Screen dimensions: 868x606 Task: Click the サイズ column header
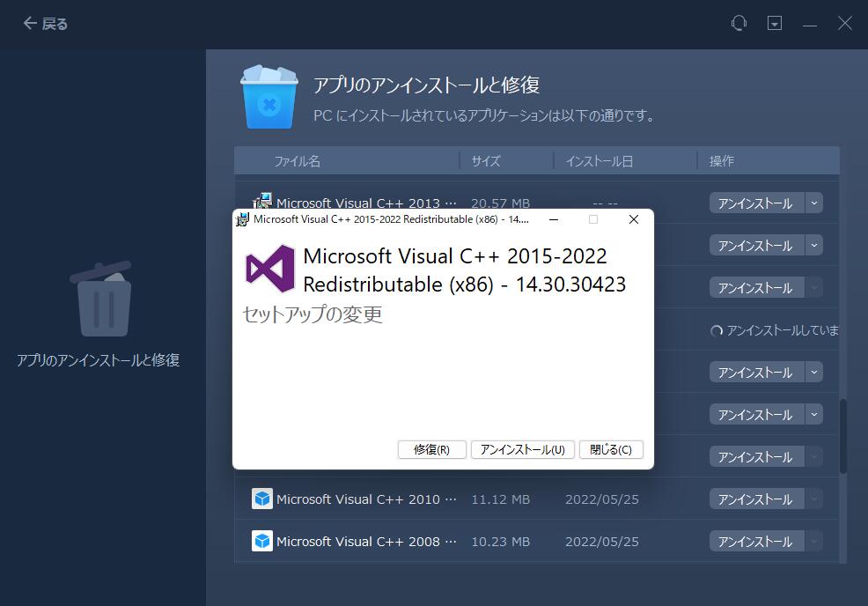click(485, 161)
